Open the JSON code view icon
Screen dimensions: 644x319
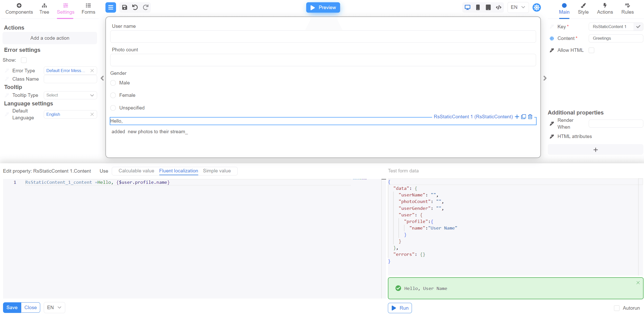point(499,7)
